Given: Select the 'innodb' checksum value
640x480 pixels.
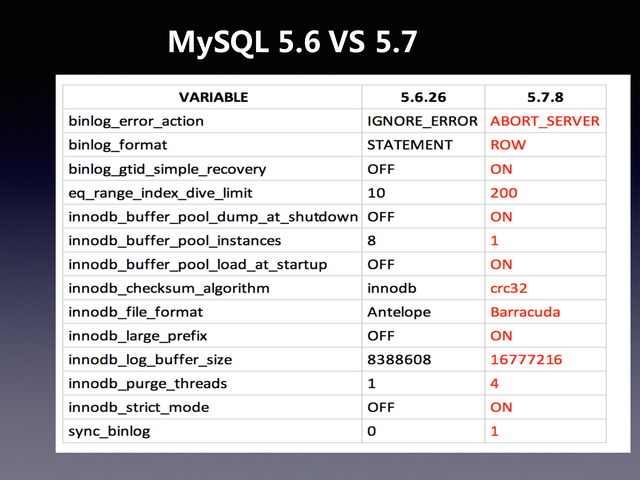Looking at the screenshot, I should point(392,288).
